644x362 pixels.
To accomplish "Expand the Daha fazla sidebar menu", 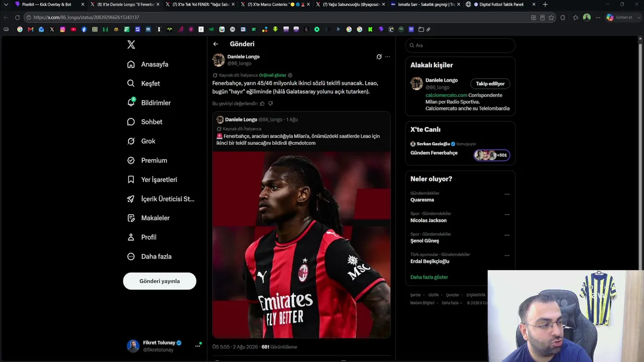I will [149, 256].
